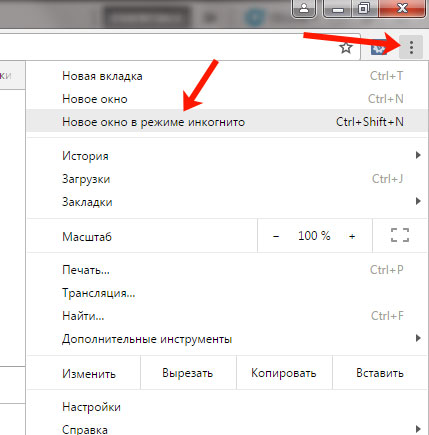Screen dimensions: 429x435
Task: Open the user profile icon in title bar
Action: click(x=304, y=8)
